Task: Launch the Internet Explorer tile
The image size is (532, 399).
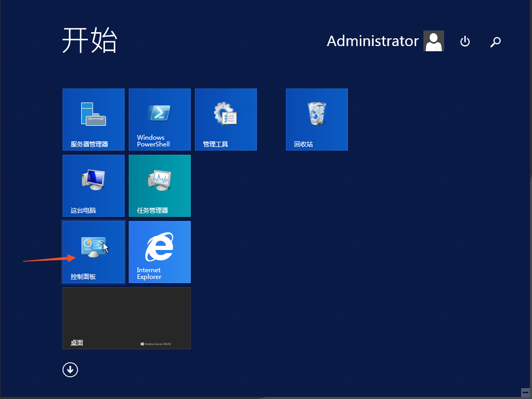Action: coord(159,252)
